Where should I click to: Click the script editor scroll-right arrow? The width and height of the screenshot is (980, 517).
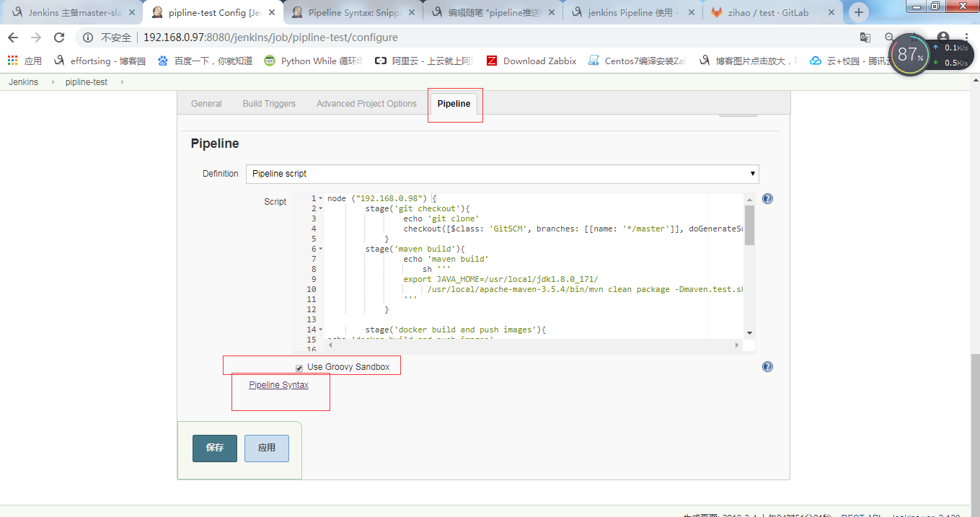click(737, 345)
